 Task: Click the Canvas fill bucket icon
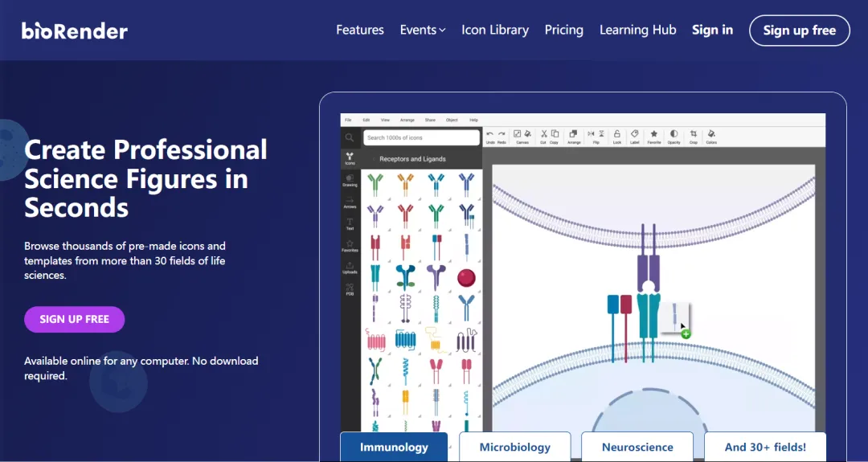[x=527, y=134]
